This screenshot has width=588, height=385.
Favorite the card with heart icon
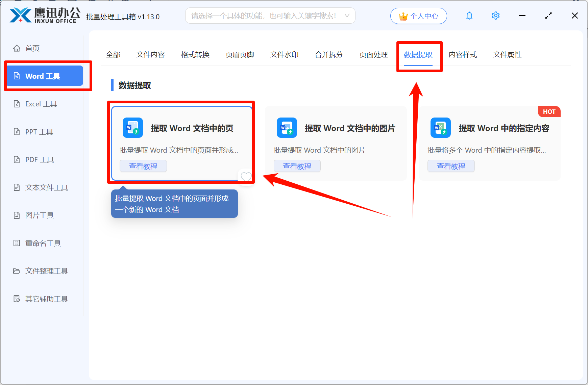pos(246,176)
